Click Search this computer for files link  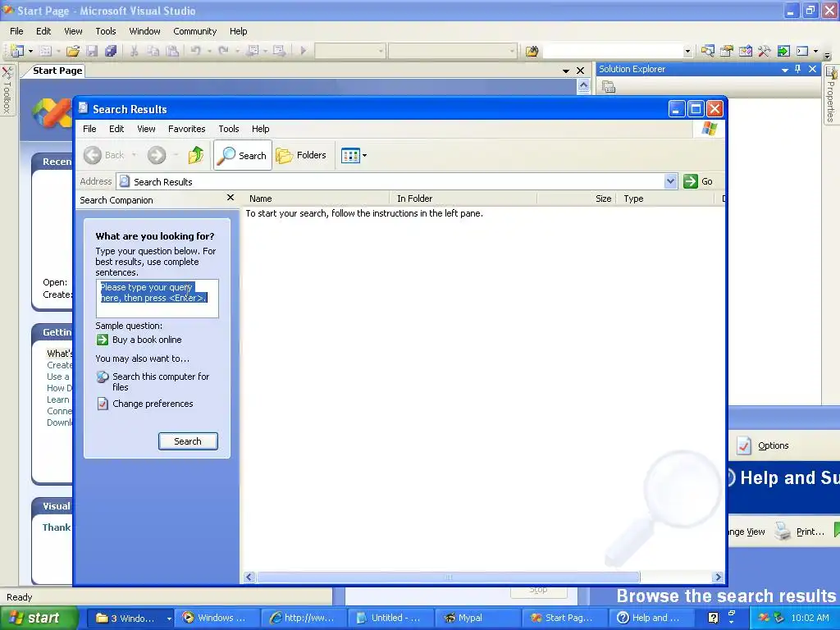tap(161, 382)
